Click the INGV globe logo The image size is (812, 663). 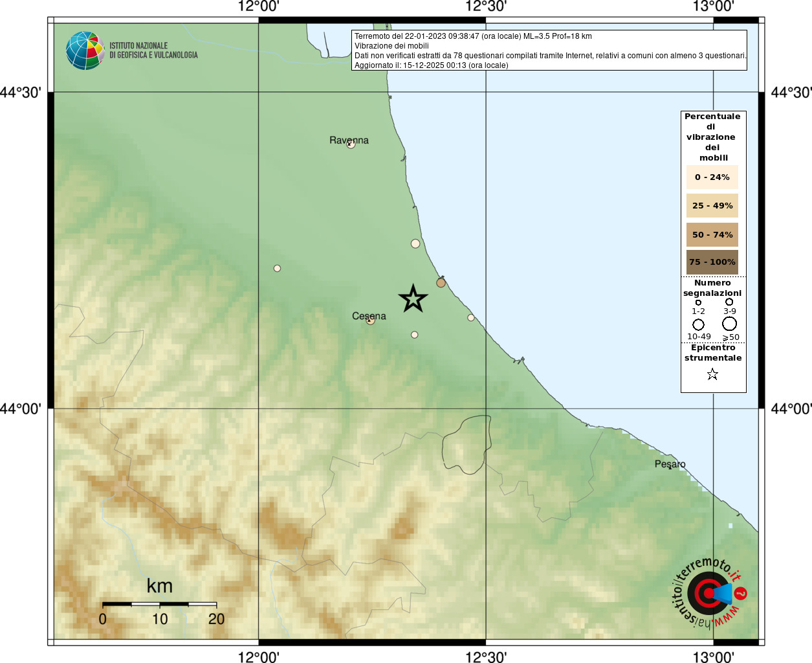tap(85, 51)
